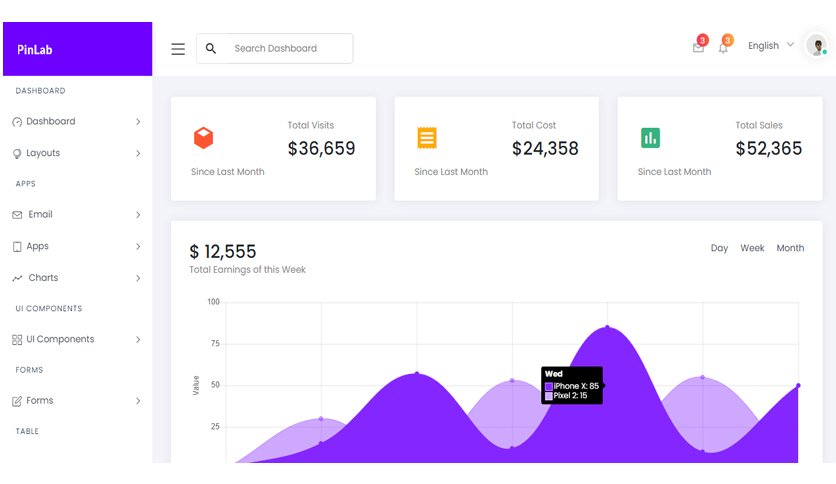Switch chart to Month view

pyautogui.click(x=790, y=248)
